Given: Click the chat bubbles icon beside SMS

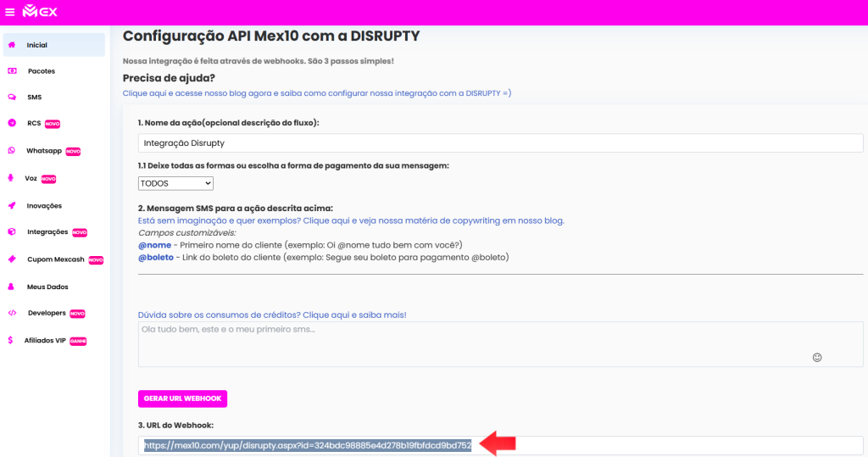Looking at the screenshot, I should (12, 97).
